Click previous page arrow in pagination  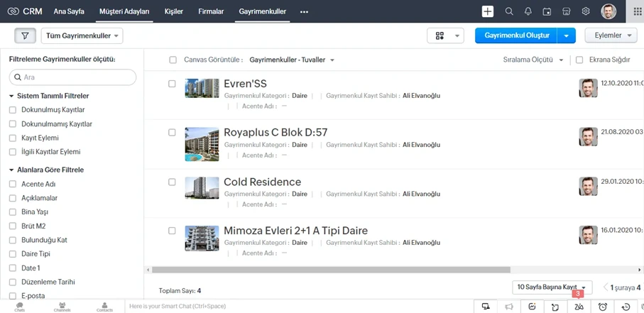[605, 287]
